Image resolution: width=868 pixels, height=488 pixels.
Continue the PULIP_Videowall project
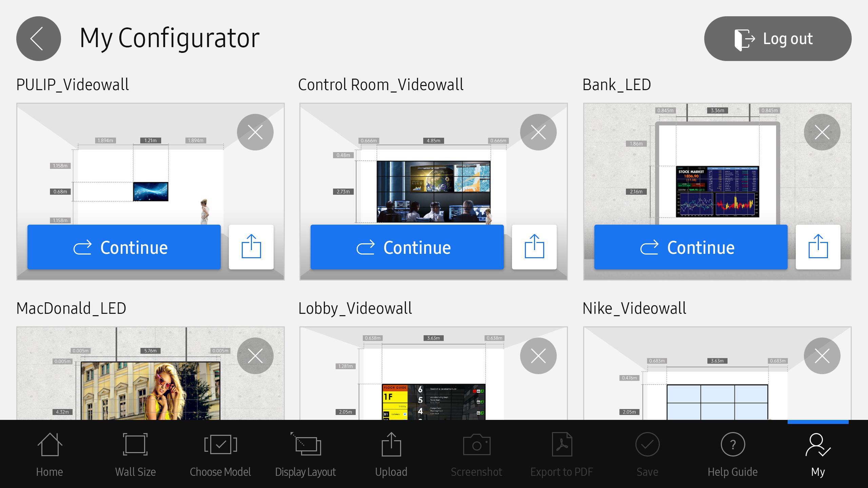[x=124, y=247]
